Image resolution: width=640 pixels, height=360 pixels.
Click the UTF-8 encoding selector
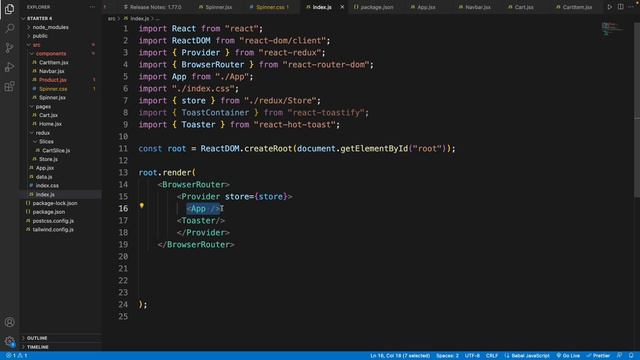tap(472, 356)
